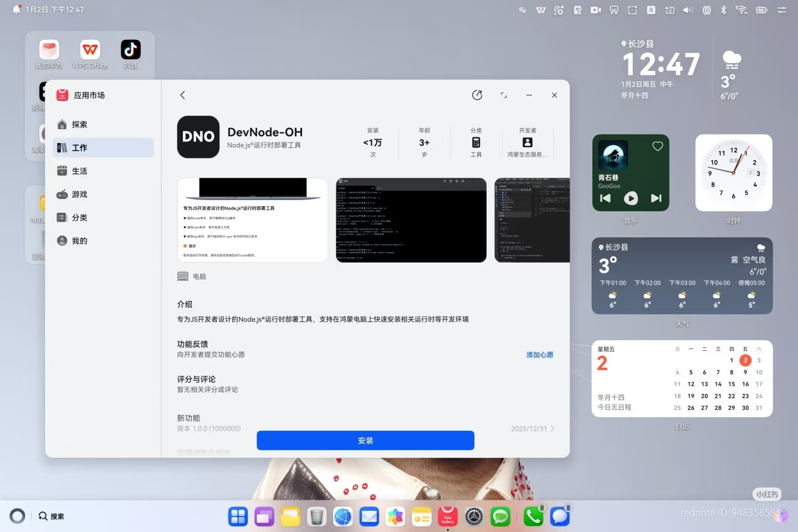Image resolution: width=798 pixels, height=532 pixels.
Task: Open the settings gear in the dock
Action: point(474,516)
